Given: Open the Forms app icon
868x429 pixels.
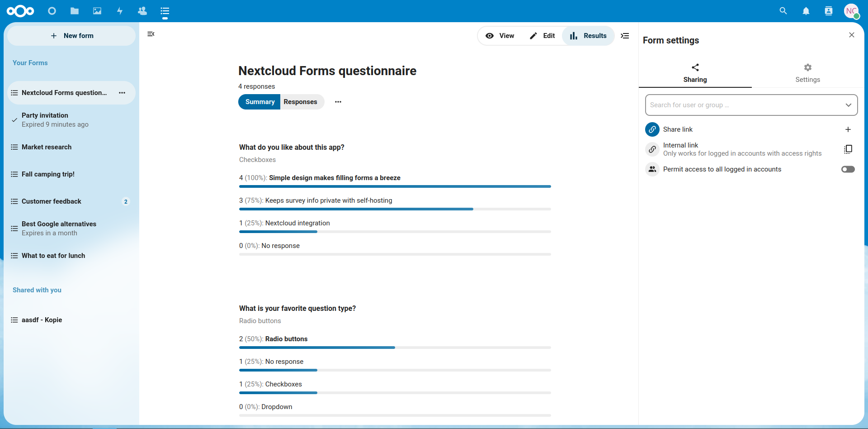Looking at the screenshot, I should point(165,11).
